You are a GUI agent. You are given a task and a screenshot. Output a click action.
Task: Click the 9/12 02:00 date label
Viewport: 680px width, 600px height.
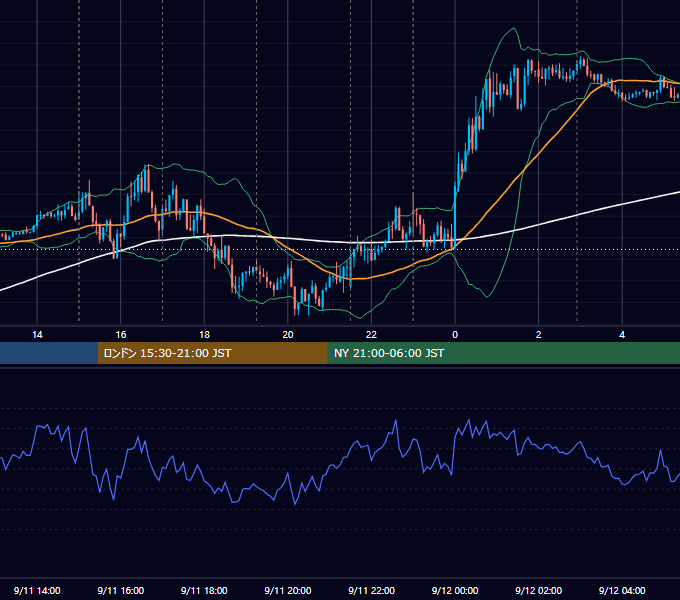(538, 590)
